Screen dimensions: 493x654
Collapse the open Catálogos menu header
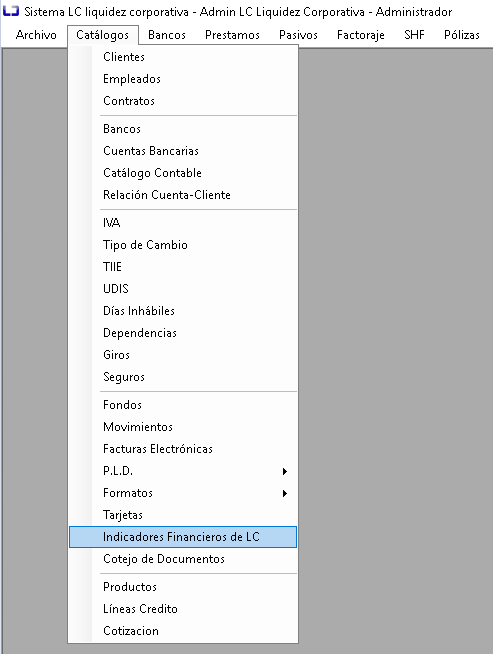tap(103, 35)
